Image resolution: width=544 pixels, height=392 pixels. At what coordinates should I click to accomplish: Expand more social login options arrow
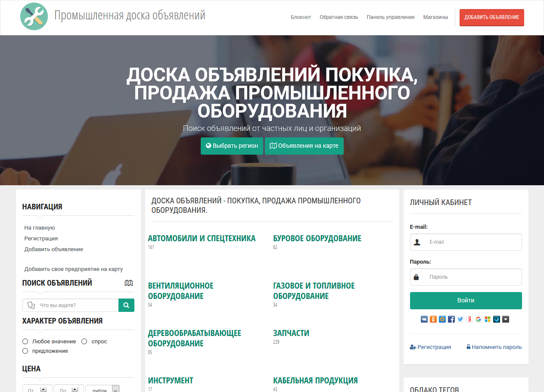coord(506,319)
